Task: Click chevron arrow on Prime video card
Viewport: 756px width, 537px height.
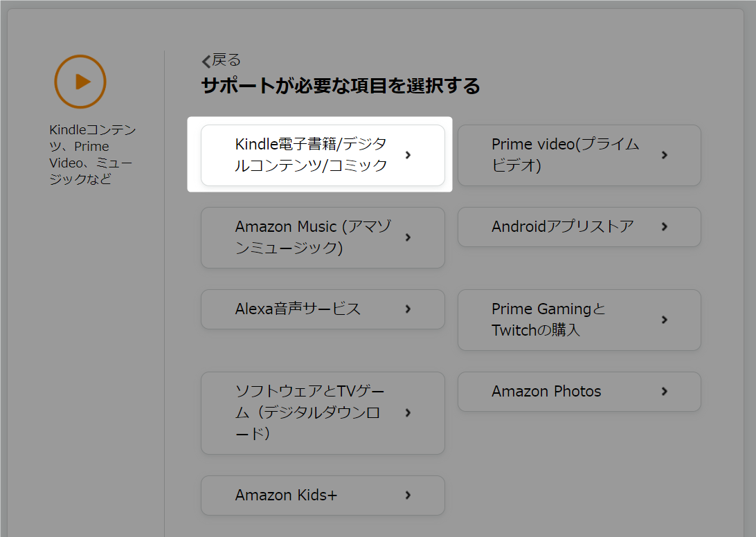Action: 665,155
